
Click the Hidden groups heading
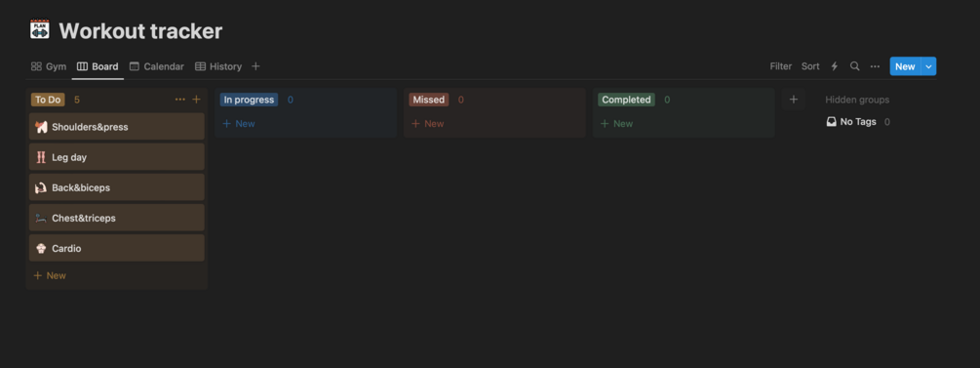pyautogui.click(x=857, y=100)
